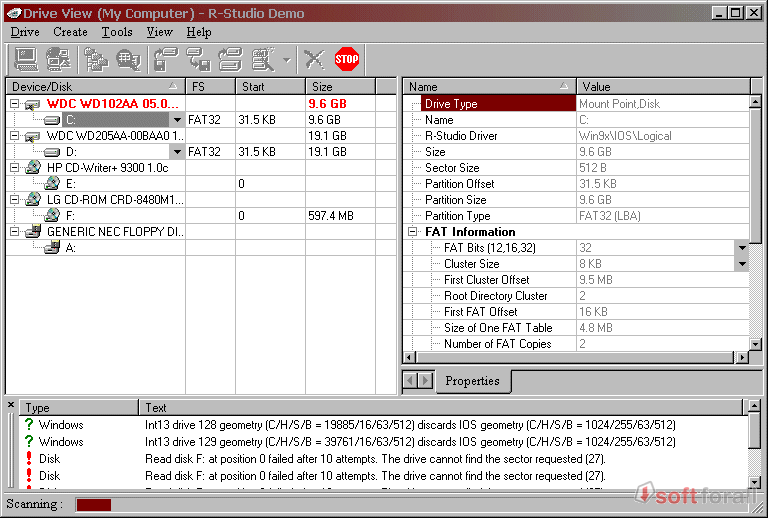
Task: Open the View menu
Action: pyautogui.click(x=159, y=32)
